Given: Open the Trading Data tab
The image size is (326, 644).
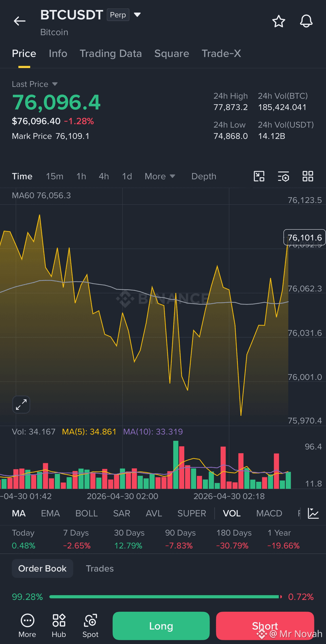Looking at the screenshot, I should tap(111, 54).
